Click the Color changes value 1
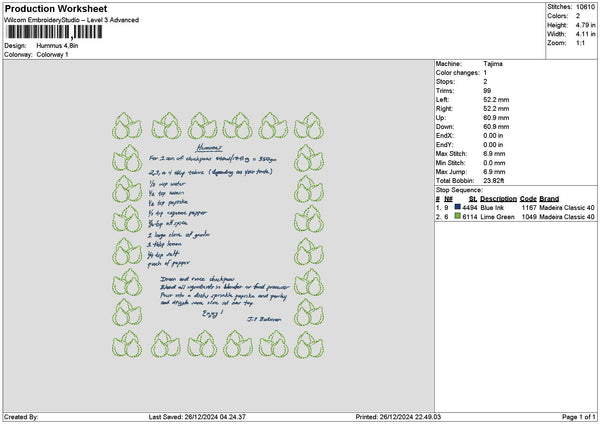This screenshot has height=424, width=600. [485, 73]
